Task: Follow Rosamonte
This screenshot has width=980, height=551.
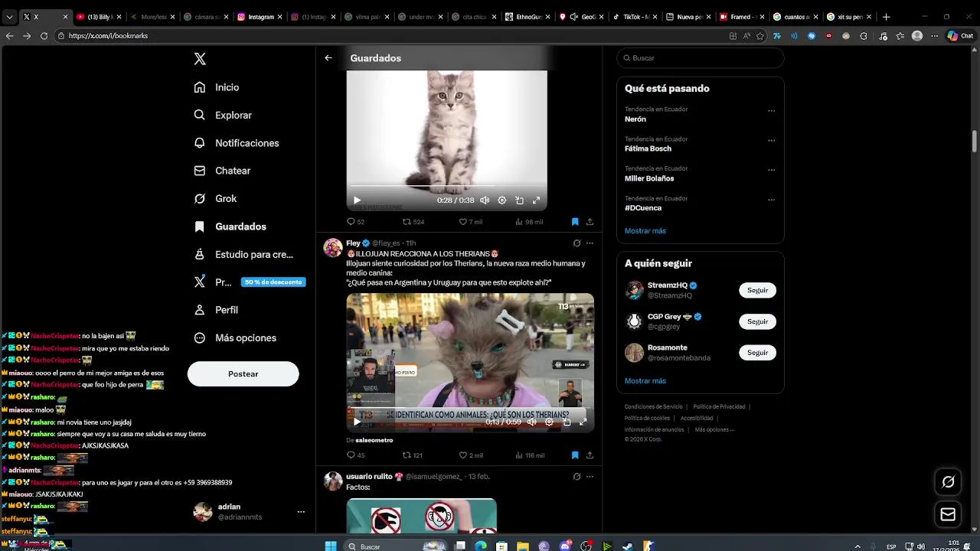Action: (757, 353)
